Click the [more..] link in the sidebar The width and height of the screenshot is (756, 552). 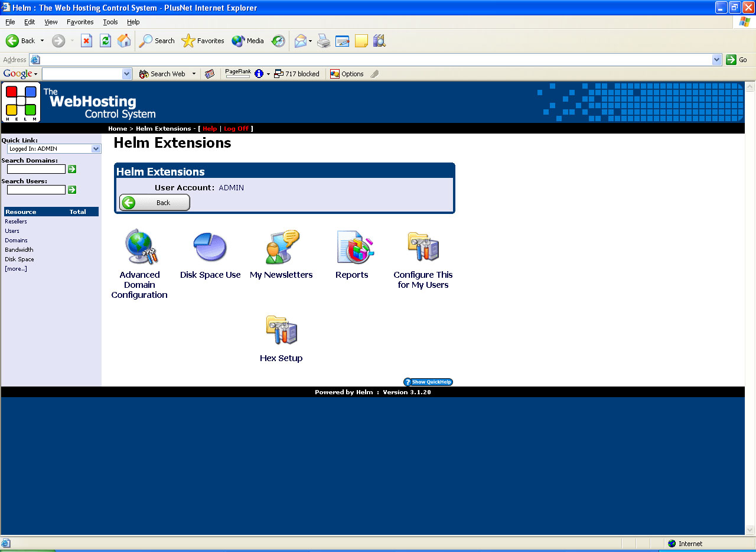pos(16,269)
